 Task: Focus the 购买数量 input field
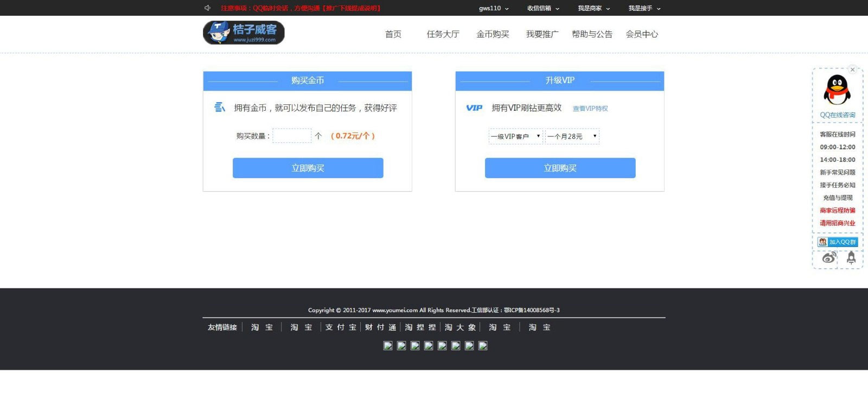tap(292, 136)
